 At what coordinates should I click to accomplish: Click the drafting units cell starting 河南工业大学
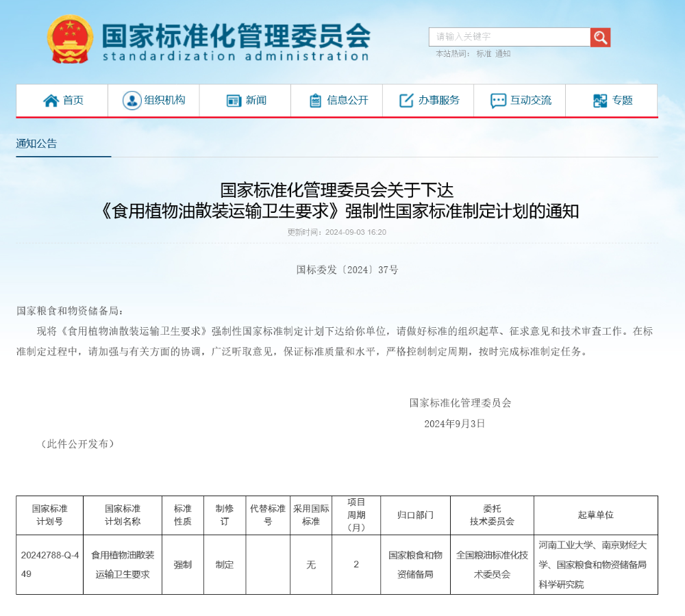click(596, 565)
